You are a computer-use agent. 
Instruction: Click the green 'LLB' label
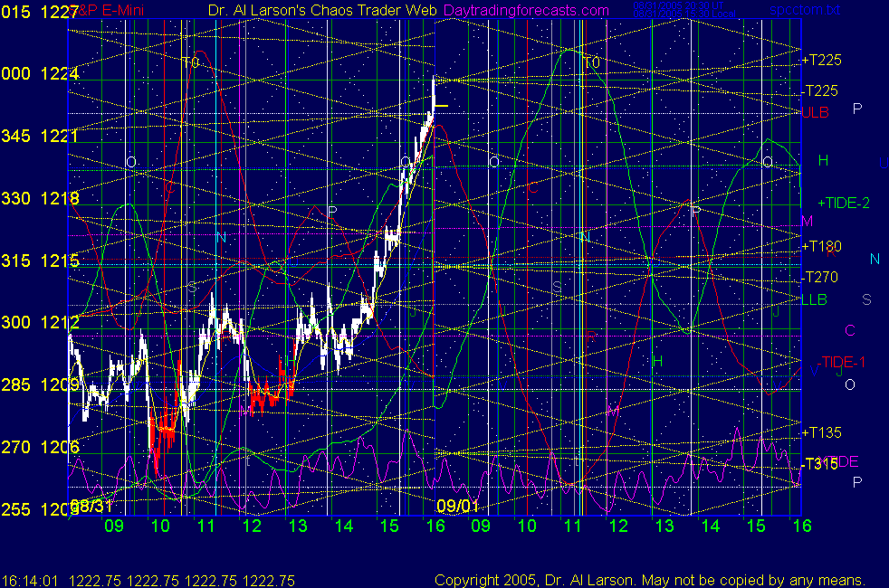[x=814, y=299]
